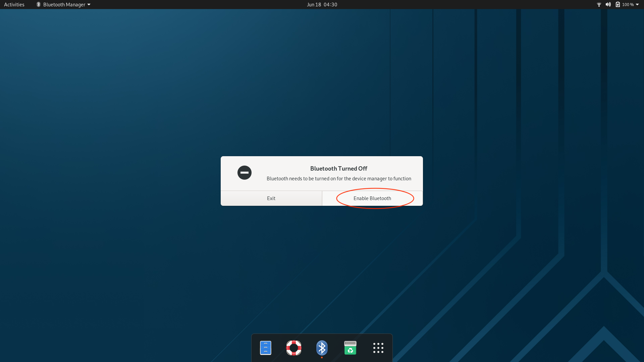Open the Jun 18 04:30 clock menu
This screenshot has width=644, height=362.
(322, 4)
